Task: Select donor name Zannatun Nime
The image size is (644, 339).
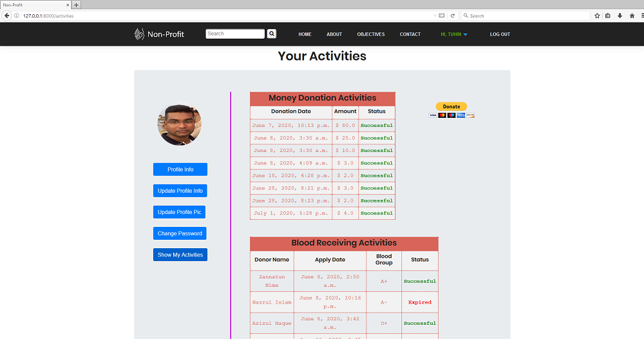Action: click(x=272, y=281)
